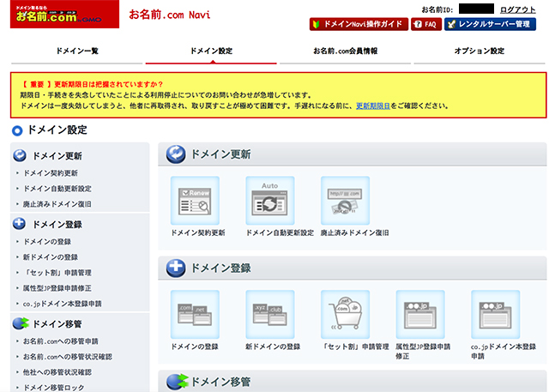Click the 新ドメインの登録 xyz/club icon

(270, 314)
